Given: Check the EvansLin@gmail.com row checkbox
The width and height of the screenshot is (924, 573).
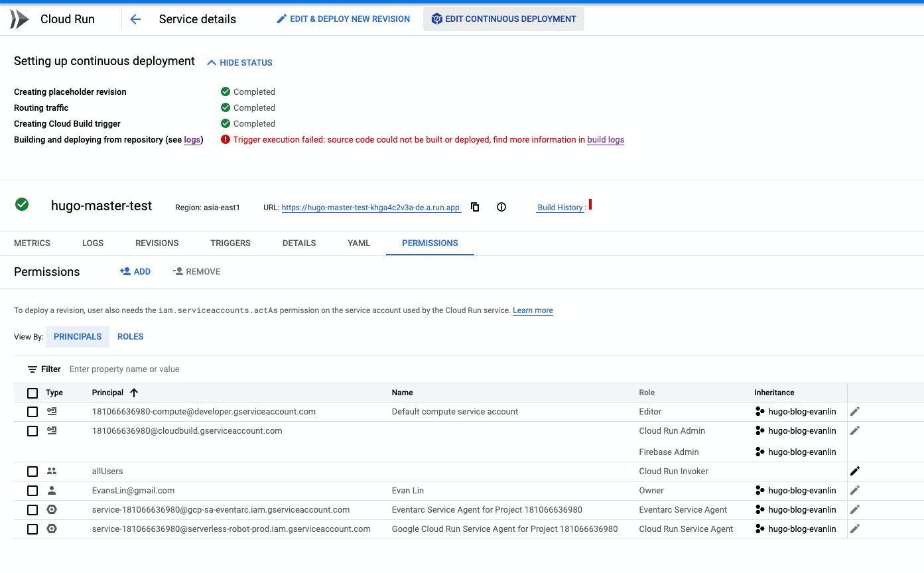Looking at the screenshot, I should tap(33, 491).
